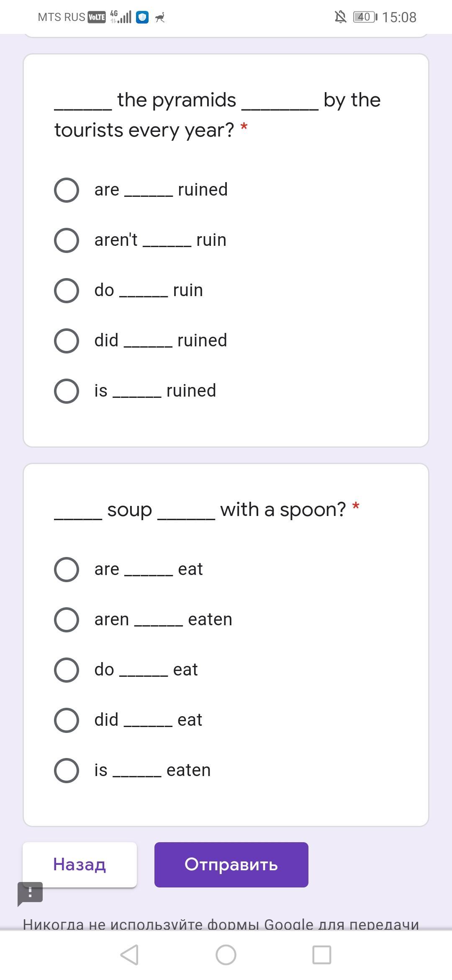Screen dimensions: 452x980
Task: Submit the form with Отправить button
Action: (231, 864)
